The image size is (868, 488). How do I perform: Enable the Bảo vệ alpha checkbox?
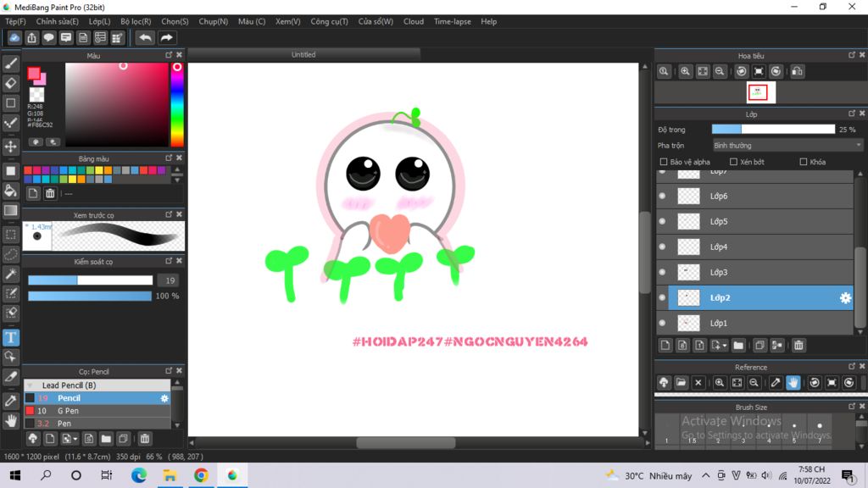point(663,162)
